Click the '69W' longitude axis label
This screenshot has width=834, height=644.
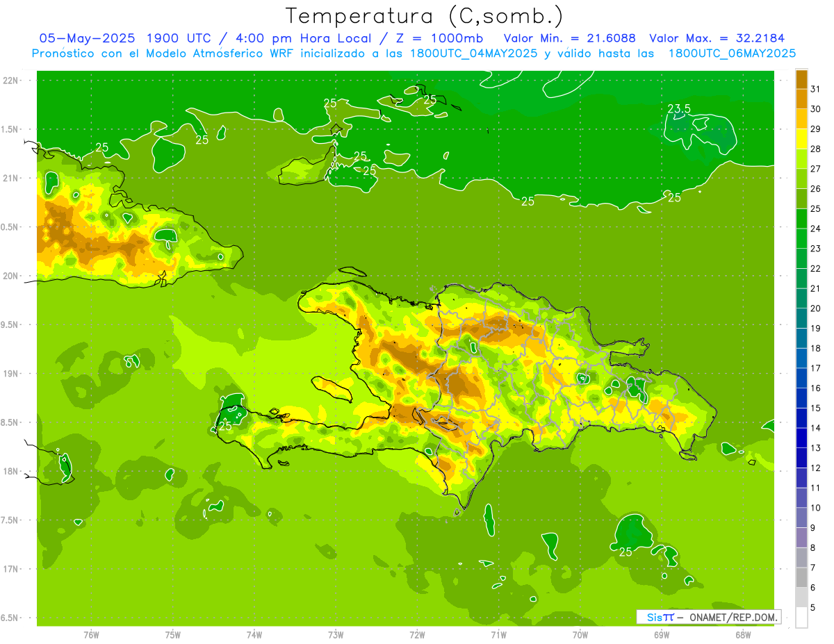(662, 635)
